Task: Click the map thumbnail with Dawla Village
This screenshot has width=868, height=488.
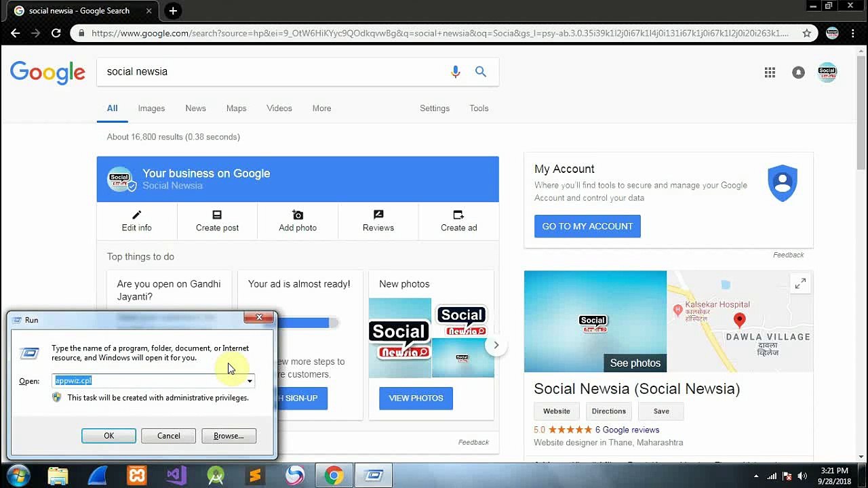Action: 740,321
